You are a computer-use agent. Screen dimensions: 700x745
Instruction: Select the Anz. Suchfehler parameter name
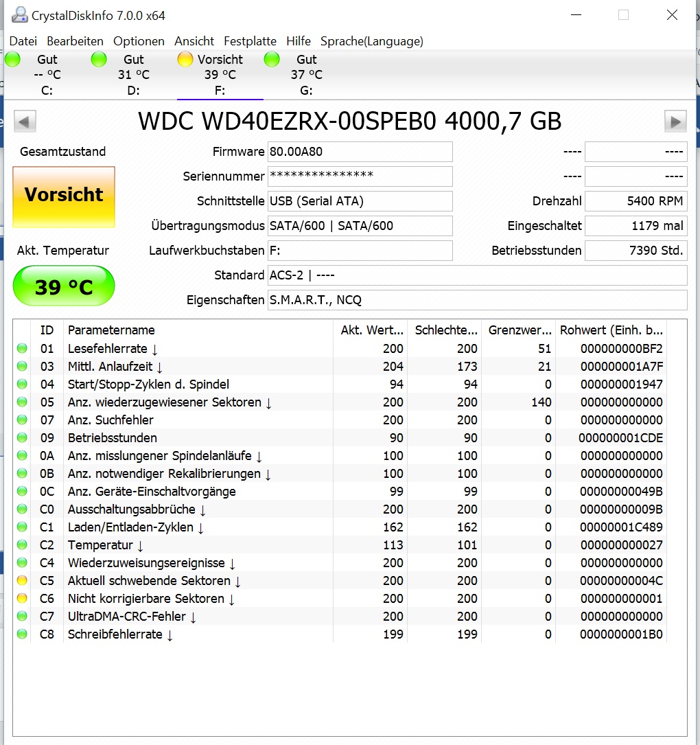tap(110, 420)
